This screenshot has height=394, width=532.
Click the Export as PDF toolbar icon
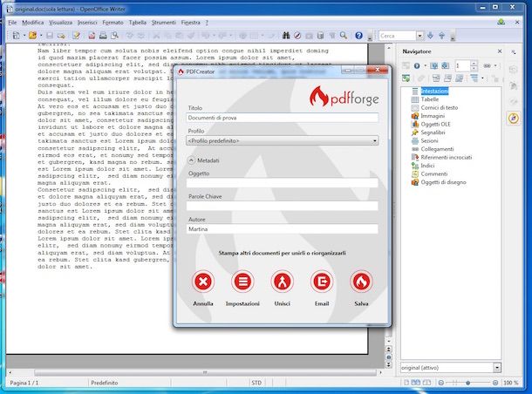point(92,35)
